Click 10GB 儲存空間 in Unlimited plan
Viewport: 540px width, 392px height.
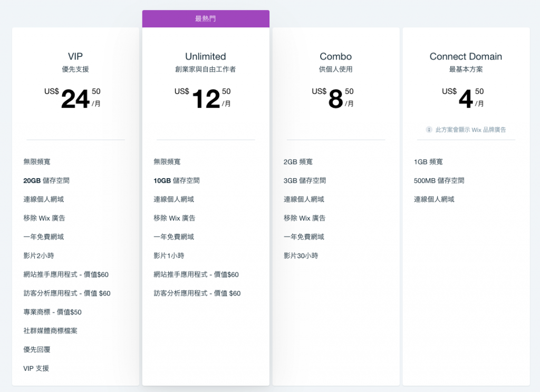point(177,180)
